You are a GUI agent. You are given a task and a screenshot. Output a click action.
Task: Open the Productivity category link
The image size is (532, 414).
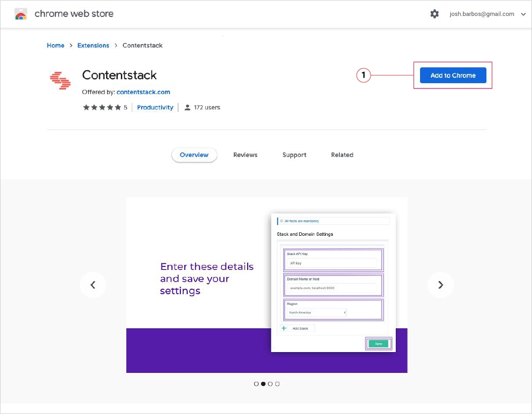(155, 107)
